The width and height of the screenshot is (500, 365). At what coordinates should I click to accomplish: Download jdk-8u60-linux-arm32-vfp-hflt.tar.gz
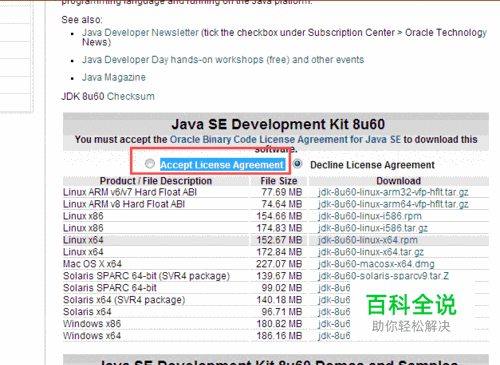[393, 192]
